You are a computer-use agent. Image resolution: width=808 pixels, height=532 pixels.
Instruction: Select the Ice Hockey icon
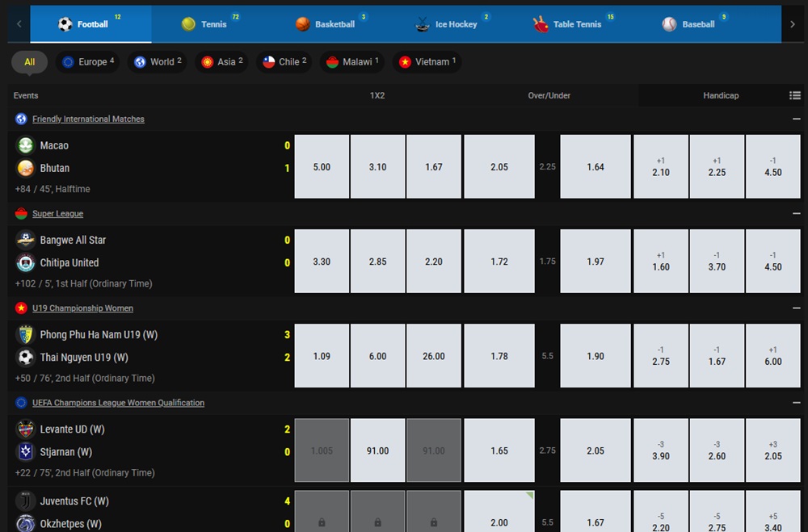coord(423,23)
